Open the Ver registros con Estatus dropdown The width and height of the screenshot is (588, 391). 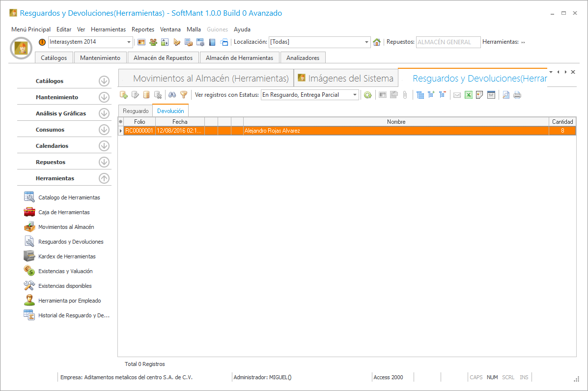355,95
